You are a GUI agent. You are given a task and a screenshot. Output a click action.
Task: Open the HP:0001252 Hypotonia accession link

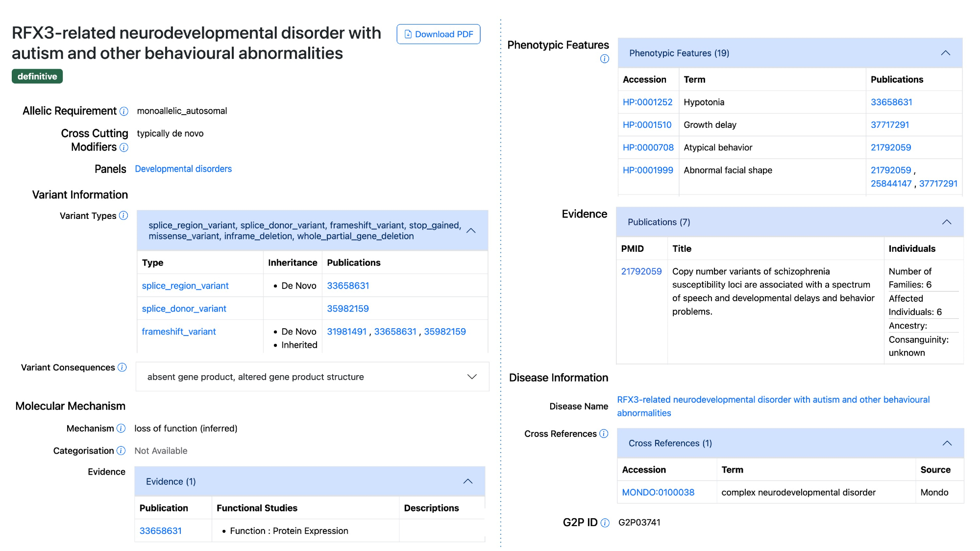[647, 102]
